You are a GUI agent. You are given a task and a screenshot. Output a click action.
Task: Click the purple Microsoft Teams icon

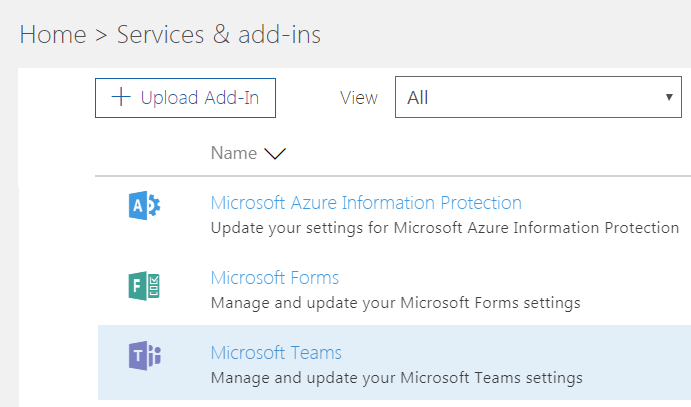(x=145, y=355)
